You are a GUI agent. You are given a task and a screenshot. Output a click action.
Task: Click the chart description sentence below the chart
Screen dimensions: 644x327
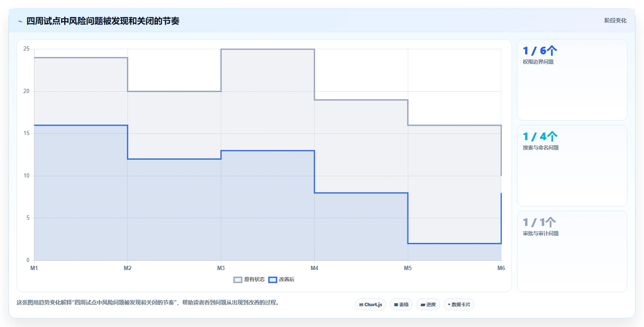[x=147, y=303]
